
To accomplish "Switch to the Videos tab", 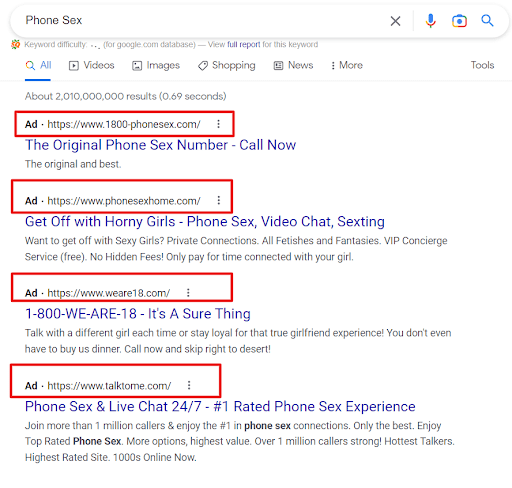I will [x=92, y=65].
